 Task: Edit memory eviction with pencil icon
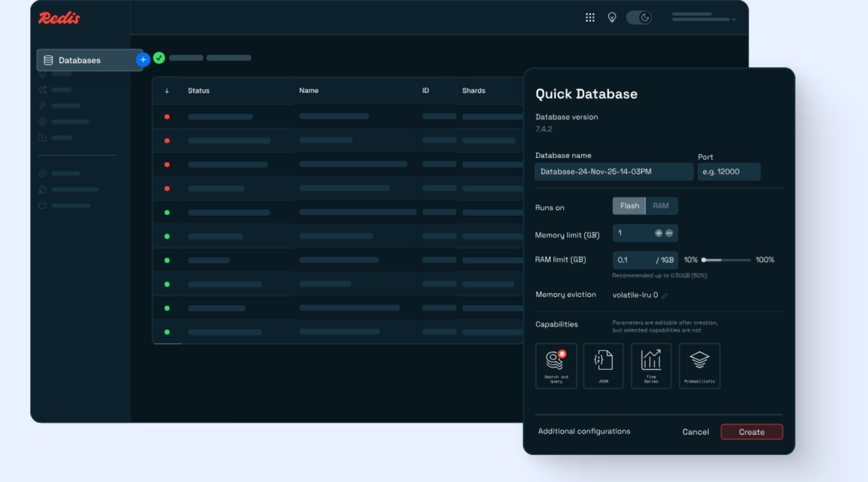[x=665, y=295]
